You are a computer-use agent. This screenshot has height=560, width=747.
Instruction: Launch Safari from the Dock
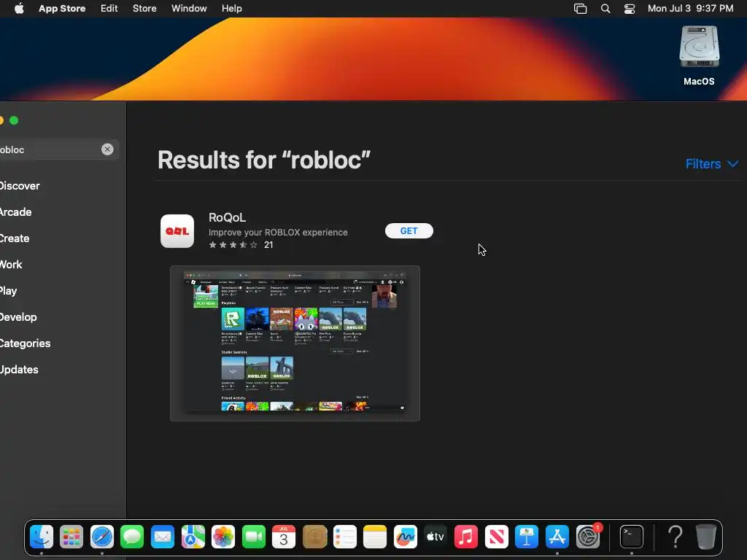click(x=102, y=537)
